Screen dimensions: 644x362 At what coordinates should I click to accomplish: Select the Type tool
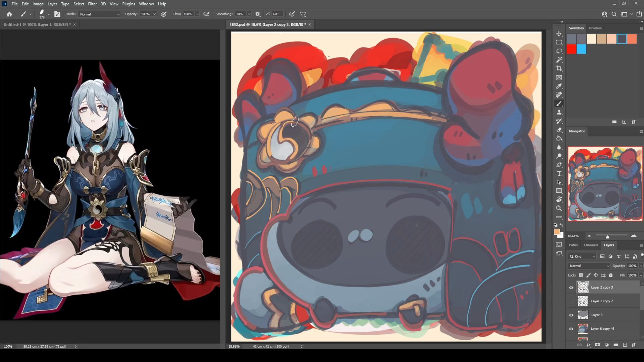coord(559,173)
